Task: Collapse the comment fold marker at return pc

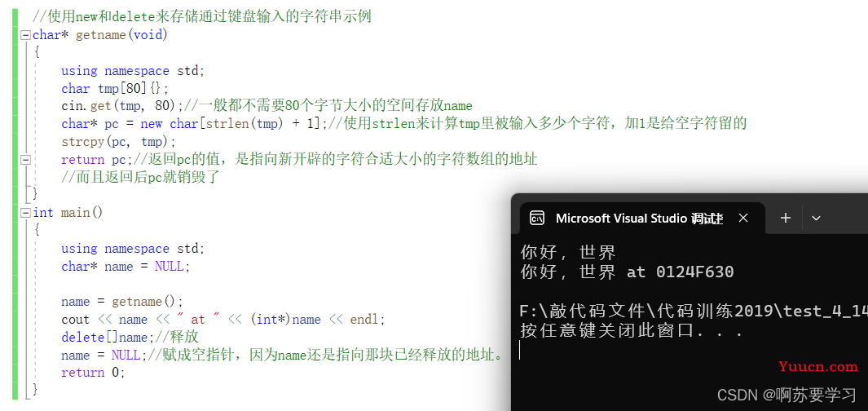Action: coord(25,160)
